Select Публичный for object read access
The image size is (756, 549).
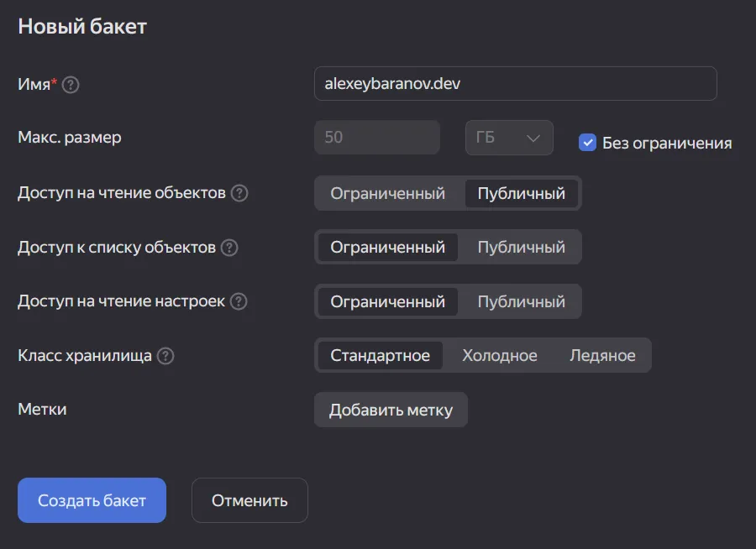[x=519, y=192]
